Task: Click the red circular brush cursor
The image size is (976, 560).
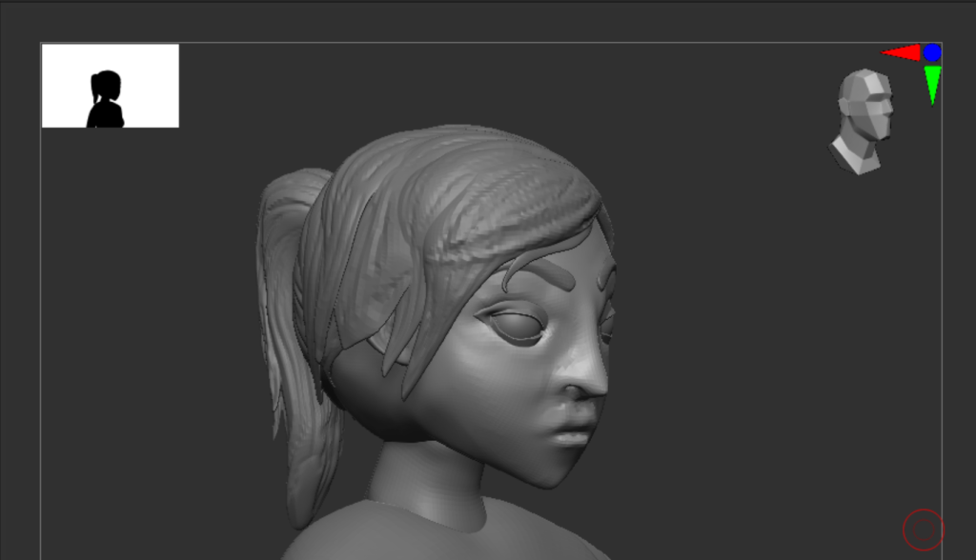Action: click(923, 530)
